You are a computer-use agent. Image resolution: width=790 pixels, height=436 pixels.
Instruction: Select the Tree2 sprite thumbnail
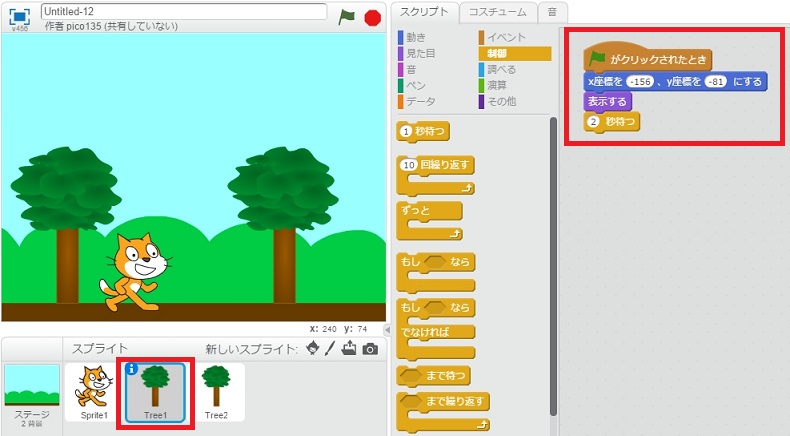(x=216, y=393)
